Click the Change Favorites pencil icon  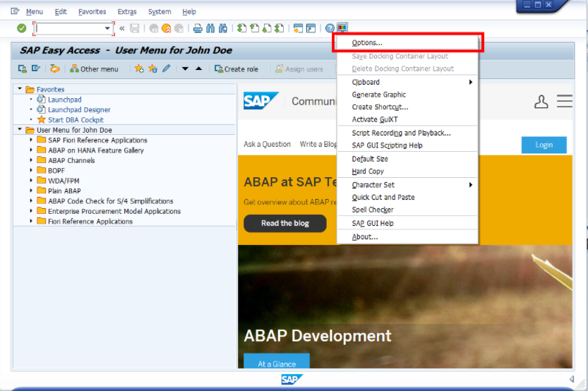point(166,68)
